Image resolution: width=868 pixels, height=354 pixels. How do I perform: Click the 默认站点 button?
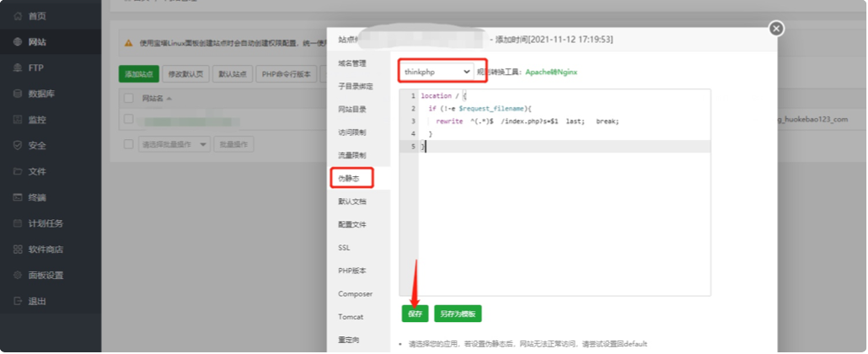coord(233,73)
